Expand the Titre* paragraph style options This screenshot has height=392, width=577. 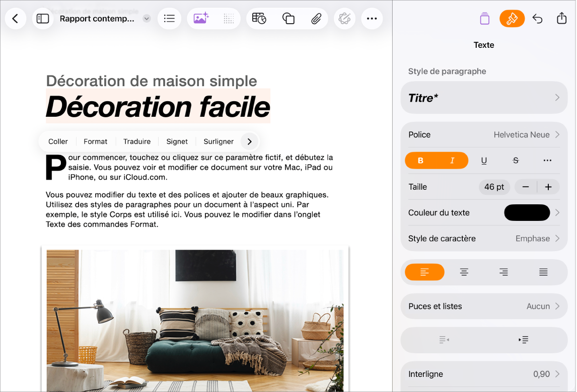point(483,98)
